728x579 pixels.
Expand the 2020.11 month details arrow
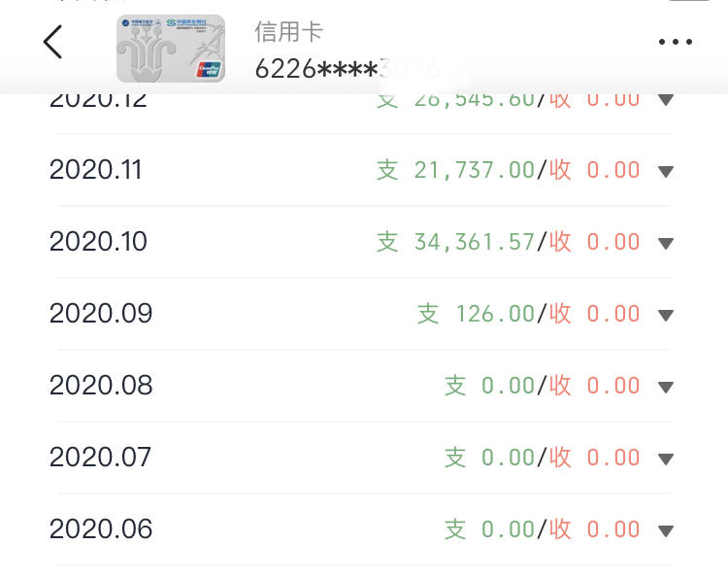click(666, 172)
